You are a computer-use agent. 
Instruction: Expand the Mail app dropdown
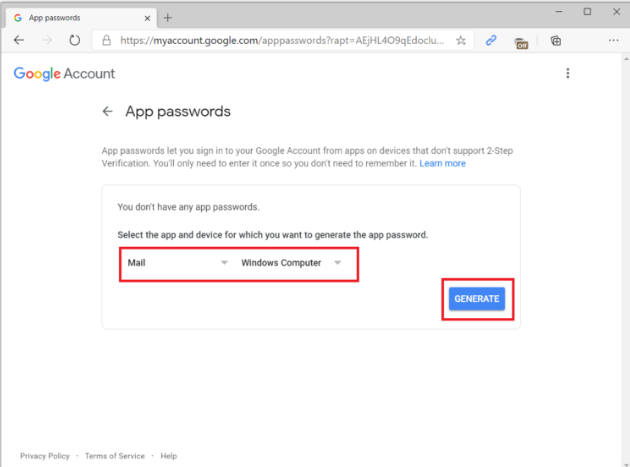tap(177, 263)
